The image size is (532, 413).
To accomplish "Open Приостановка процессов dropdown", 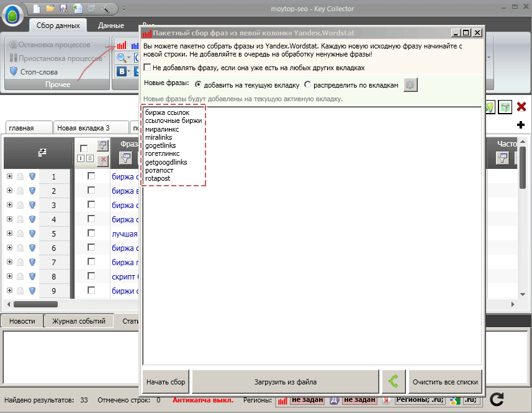I will click(58, 58).
